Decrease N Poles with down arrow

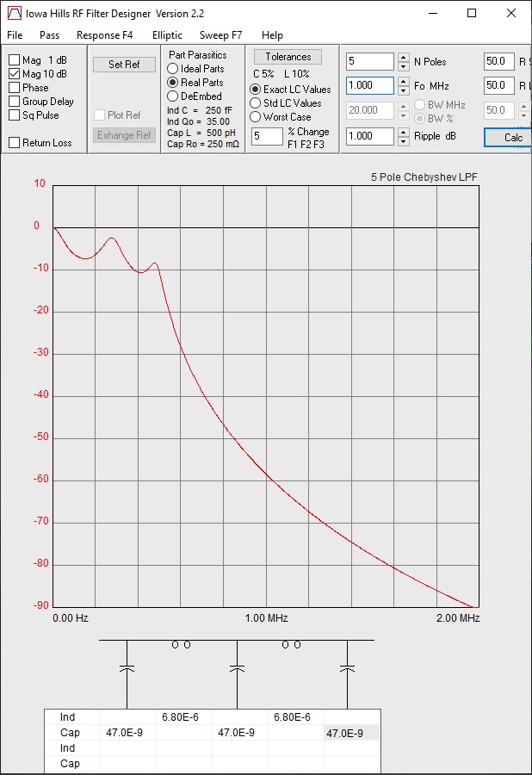[404, 66]
